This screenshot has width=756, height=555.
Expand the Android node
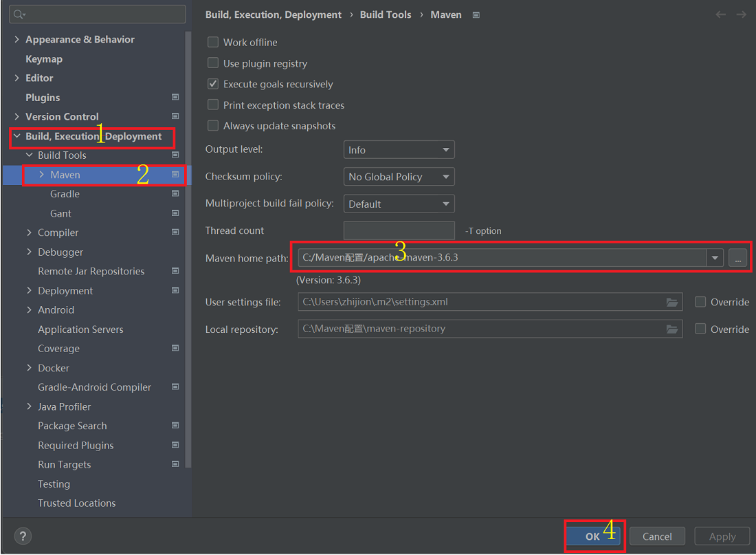click(30, 310)
